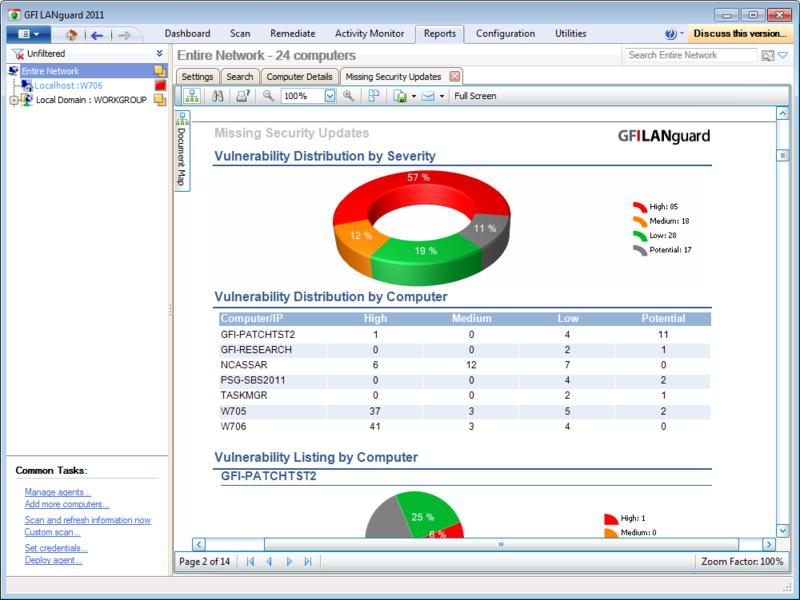Image resolution: width=800 pixels, height=600 pixels.
Task: Open the Dashboard tab
Action: tap(187, 34)
